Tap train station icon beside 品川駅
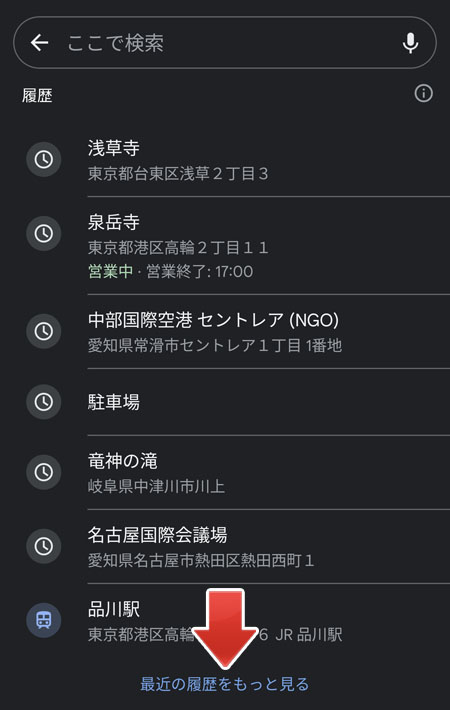Screen dimensions: 450x710 43,620
